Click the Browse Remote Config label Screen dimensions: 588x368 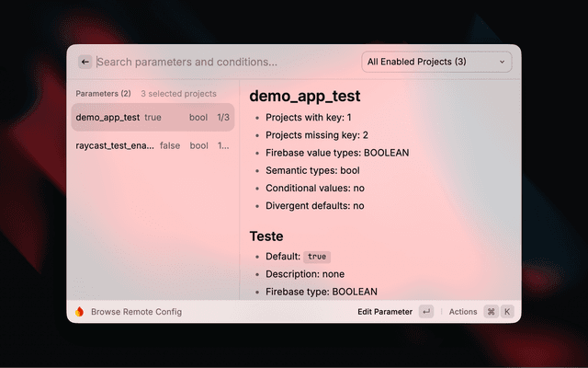coord(137,312)
